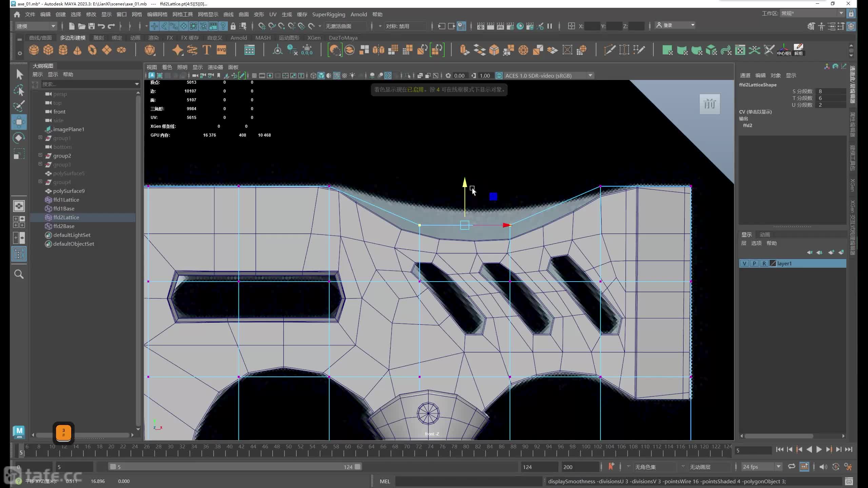Expand group4 in the outliner
This screenshot has height=488, width=868.
click(40, 182)
